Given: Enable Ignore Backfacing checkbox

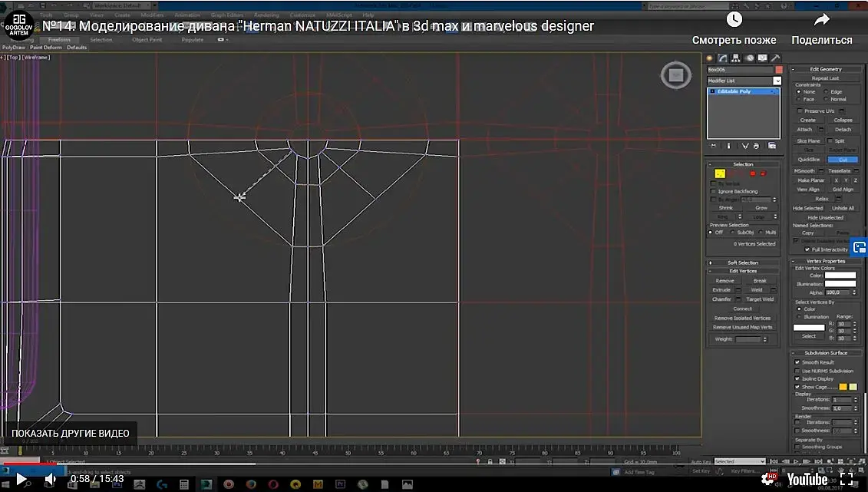Looking at the screenshot, I should pos(714,191).
